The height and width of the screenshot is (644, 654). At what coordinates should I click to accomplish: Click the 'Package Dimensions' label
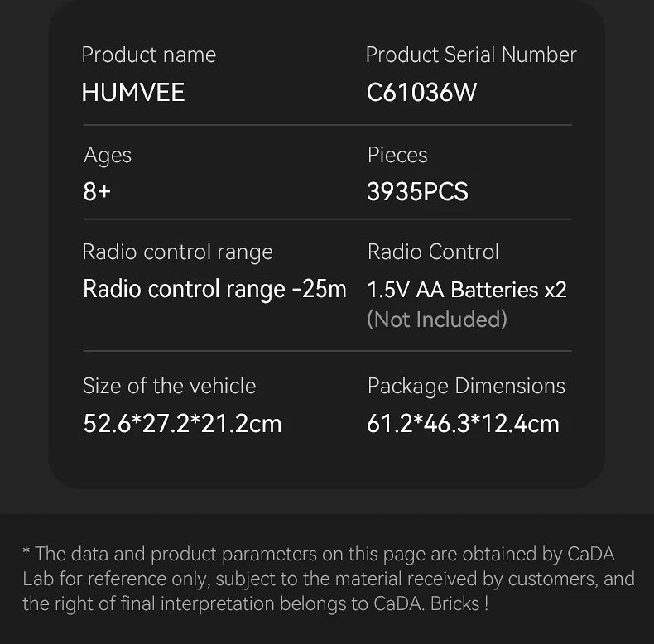coord(466,386)
